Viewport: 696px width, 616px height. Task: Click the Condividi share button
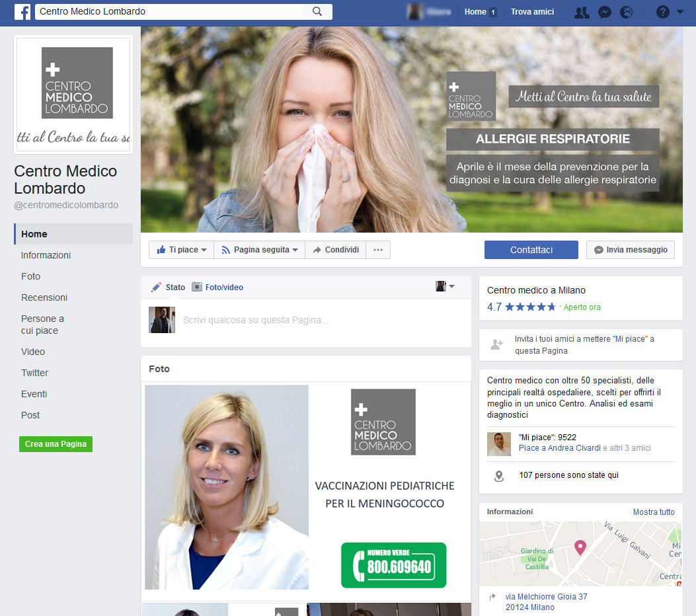(336, 250)
